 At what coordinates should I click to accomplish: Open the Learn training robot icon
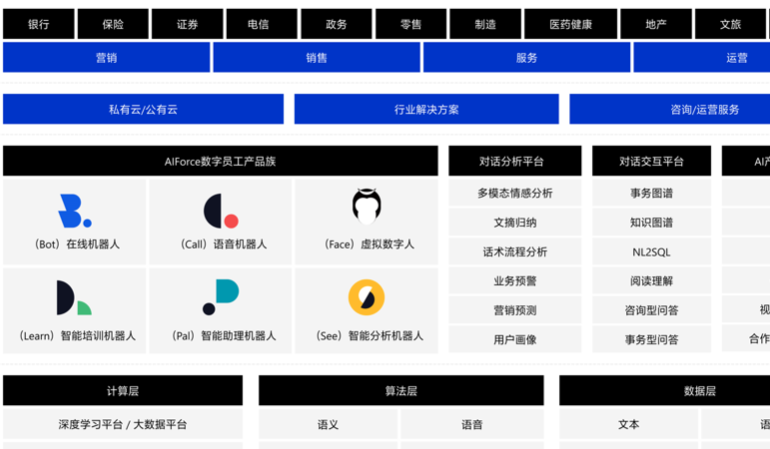click(75, 298)
